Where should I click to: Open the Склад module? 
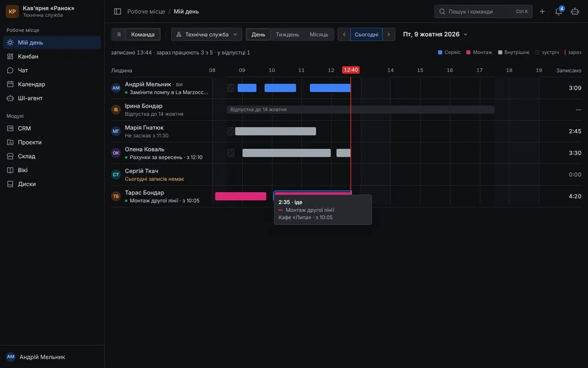pyautogui.click(x=52, y=156)
